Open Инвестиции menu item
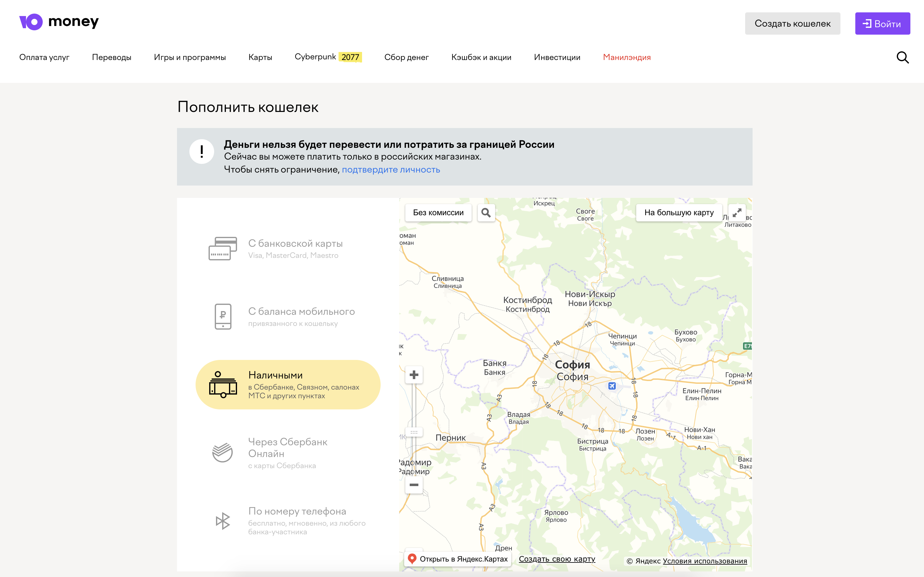This screenshot has height=577, width=924. point(557,57)
